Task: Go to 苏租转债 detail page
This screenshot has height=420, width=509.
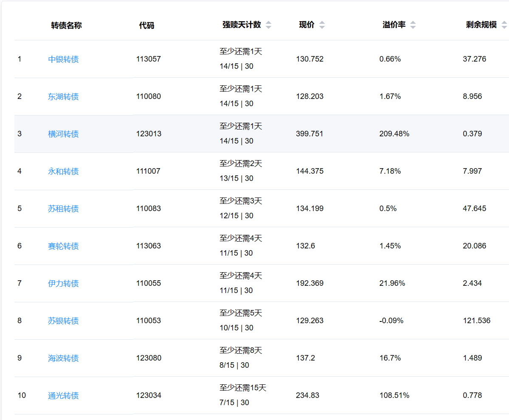Action: pyautogui.click(x=63, y=209)
